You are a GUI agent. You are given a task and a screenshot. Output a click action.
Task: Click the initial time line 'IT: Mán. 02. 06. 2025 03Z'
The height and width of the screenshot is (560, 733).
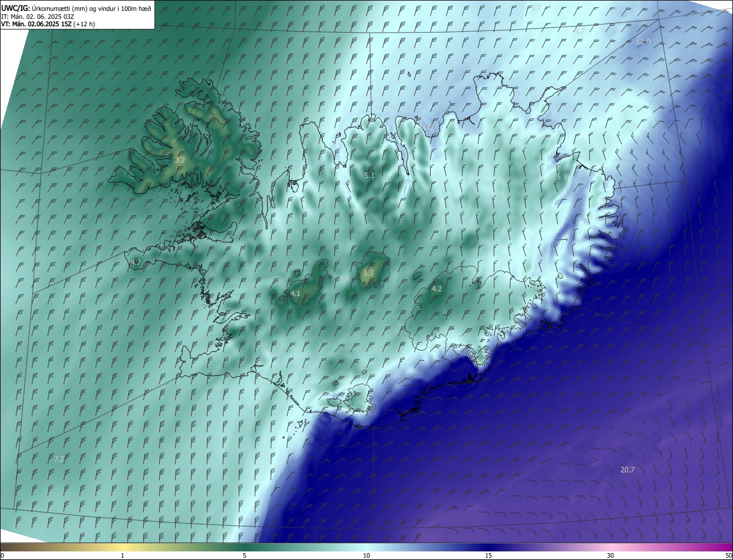pos(39,16)
